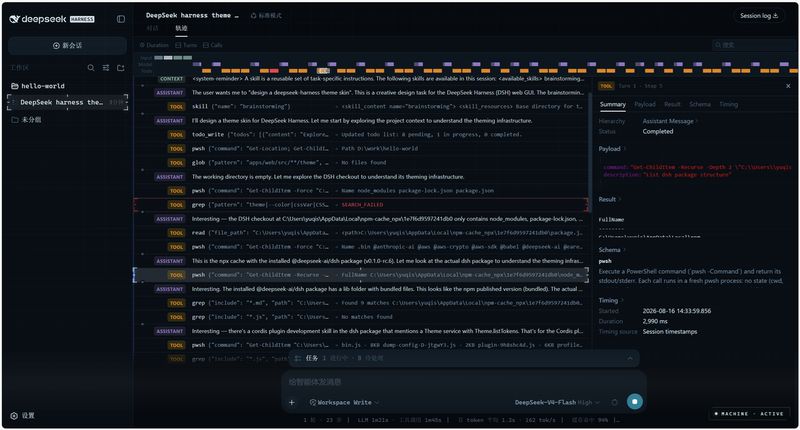Click the 任务 task list icon
Image resolution: width=800 pixels, height=430 pixels.
click(x=297, y=359)
